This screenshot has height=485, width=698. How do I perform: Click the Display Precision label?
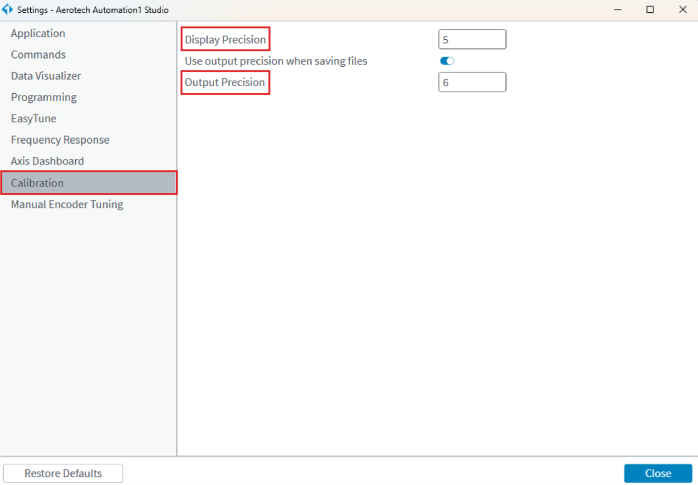click(225, 40)
